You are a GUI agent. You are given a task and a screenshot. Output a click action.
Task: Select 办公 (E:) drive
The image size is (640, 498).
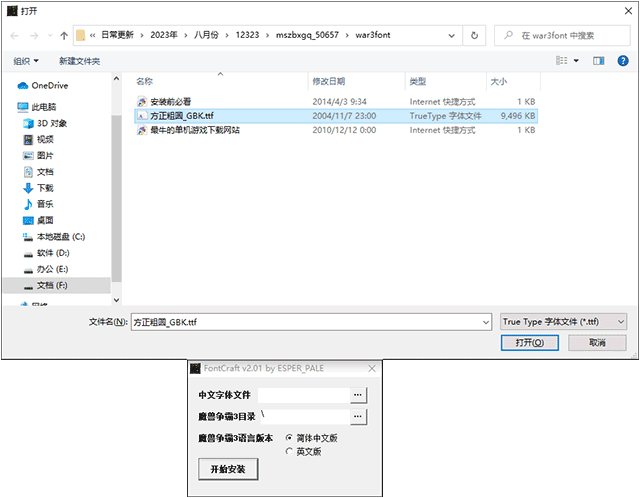(x=46, y=269)
